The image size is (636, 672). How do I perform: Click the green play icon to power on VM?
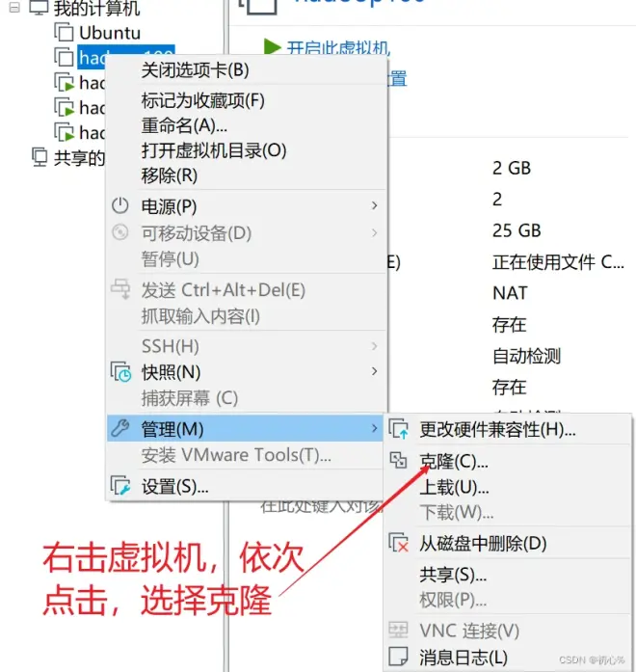coord(272,47)
